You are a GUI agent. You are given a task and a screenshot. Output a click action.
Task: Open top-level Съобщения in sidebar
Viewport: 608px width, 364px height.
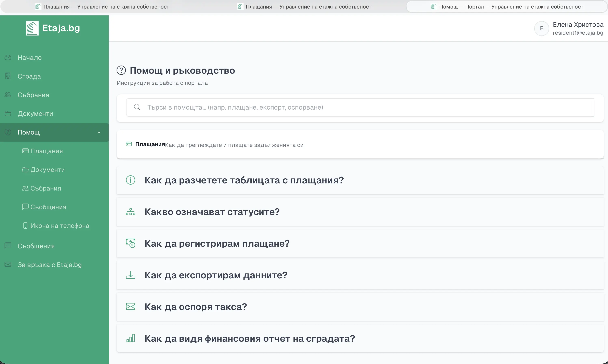coord(54,246)
